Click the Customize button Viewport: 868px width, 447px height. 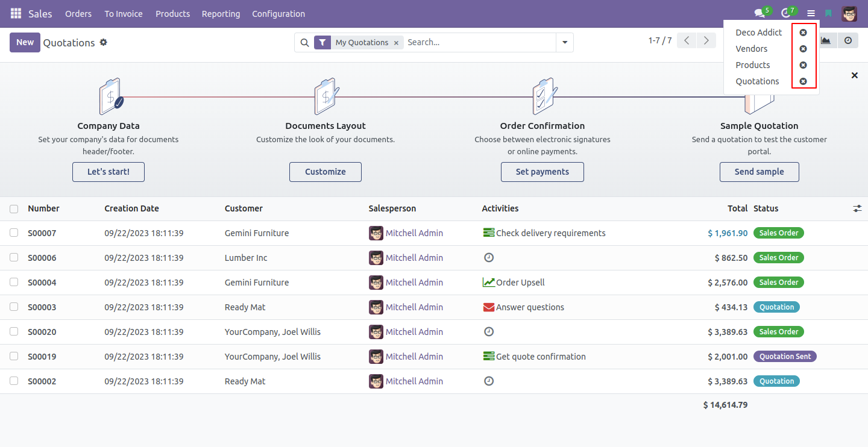325,172
